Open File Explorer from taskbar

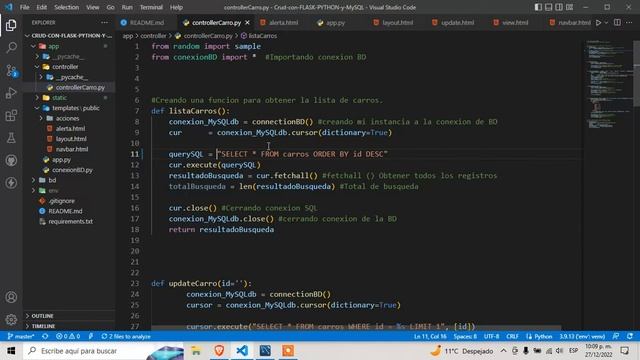196,351
